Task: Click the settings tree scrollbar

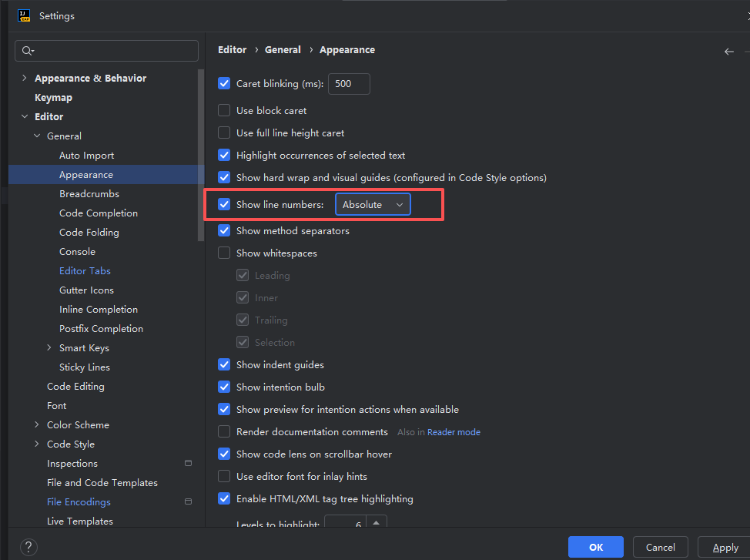Action: (201, 155)
